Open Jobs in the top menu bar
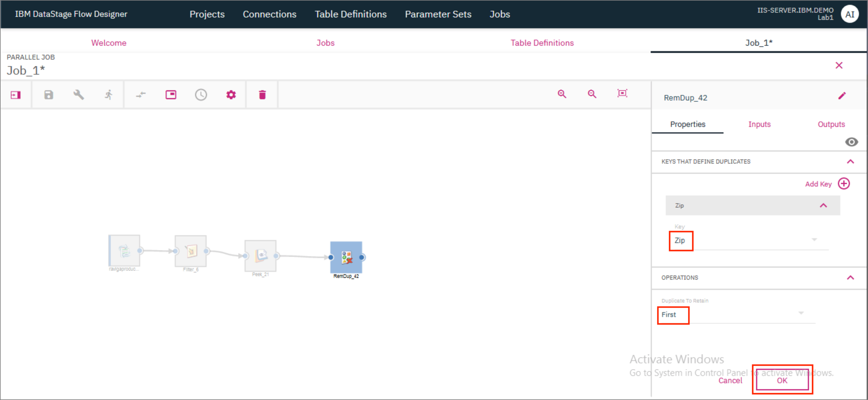This screenshot has height=400, width=868. click(500, 14)
